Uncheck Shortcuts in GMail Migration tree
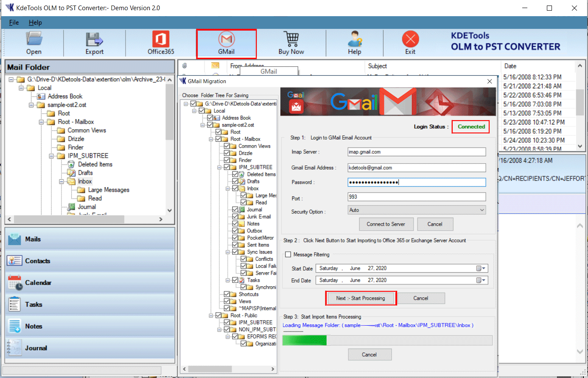588x378 pixels. pyautogui.click(x=227, y=294)
